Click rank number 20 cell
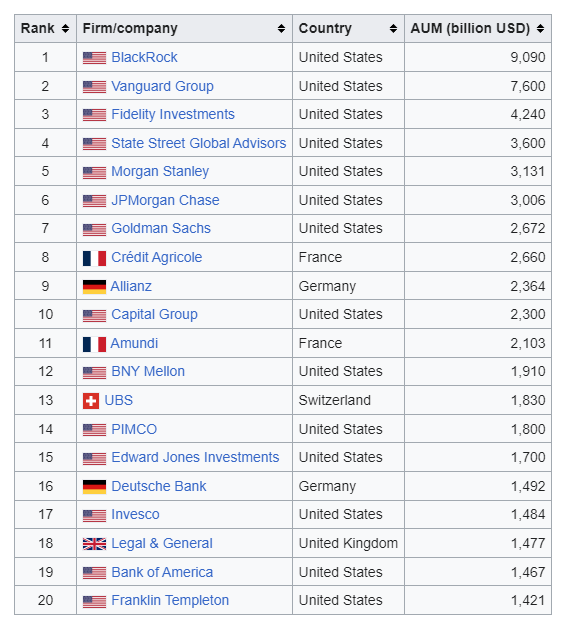Screen dimensions: 567x625 tap(45, 601)
